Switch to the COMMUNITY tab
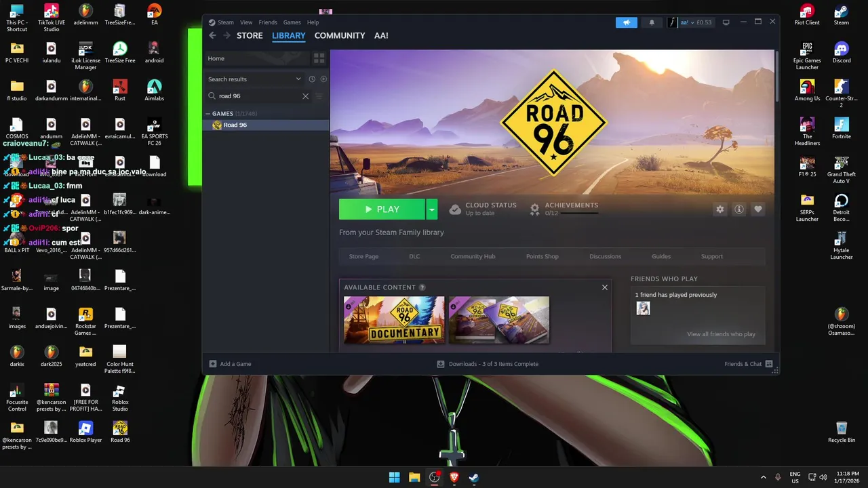The image size is (868, 488). 340,35
